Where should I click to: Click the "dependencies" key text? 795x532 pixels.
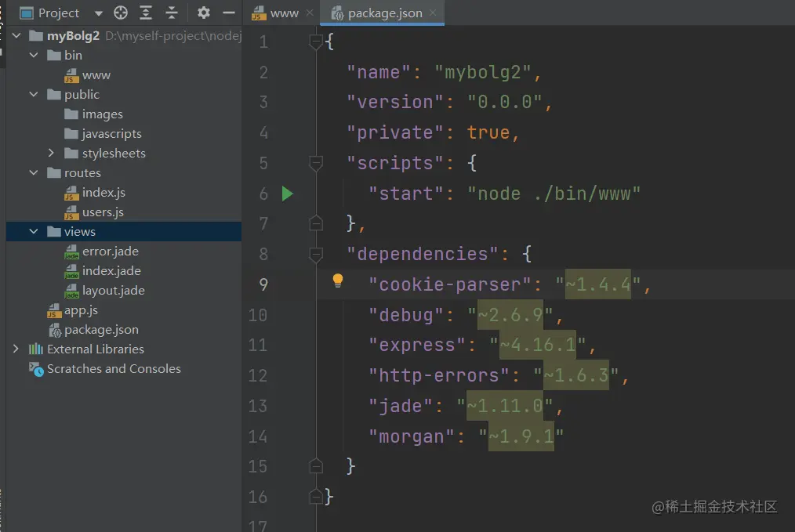[423, 254]
